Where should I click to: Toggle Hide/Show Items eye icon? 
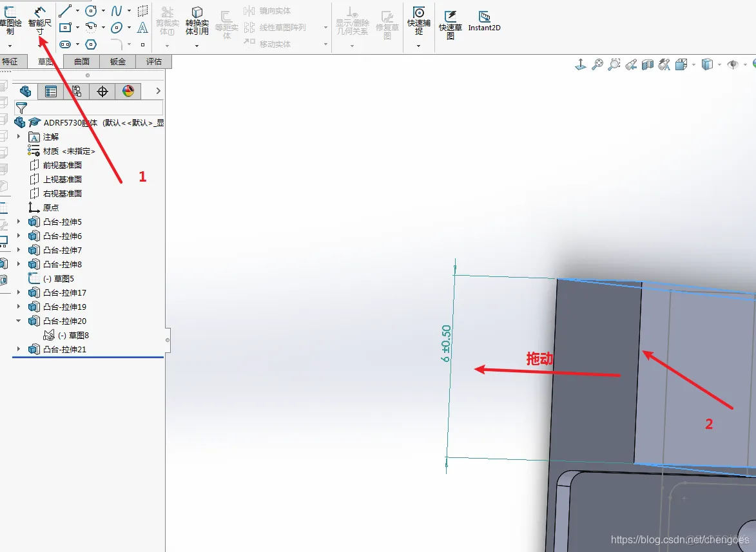[732, 64]
